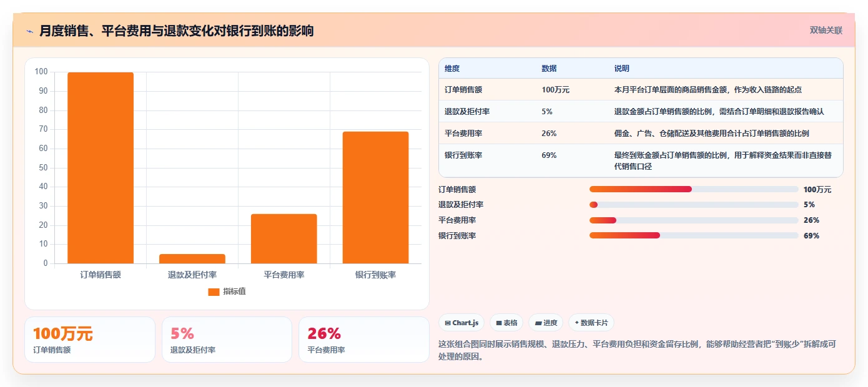The image size is (868, 387).
Task: Click the 银行到账率 progress bar
Action: tap(694, 235)
